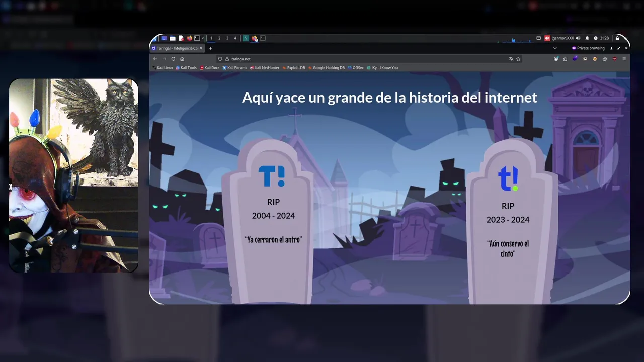The width and height of the screenshot is (644, 362).
Task: Open Kali Tools bookmark
Action: point(186,68)
